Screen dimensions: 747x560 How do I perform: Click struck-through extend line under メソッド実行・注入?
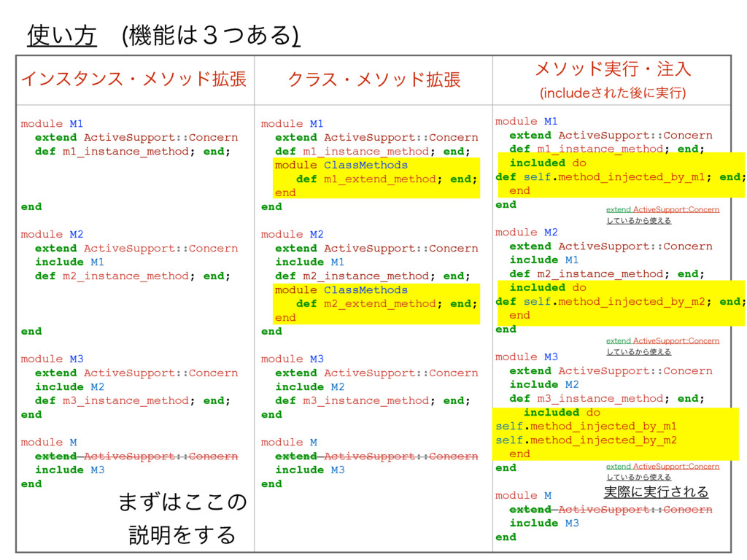click(x=611, y=510)
